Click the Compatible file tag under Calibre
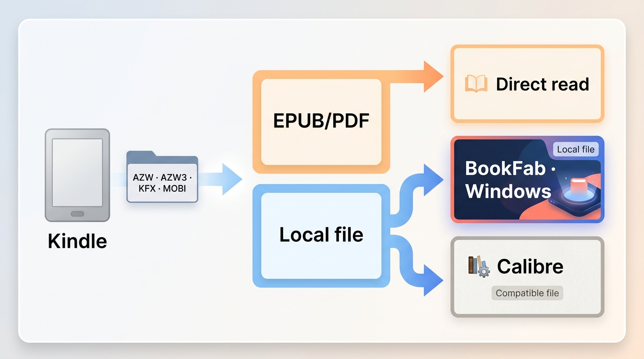 coord(527,293)
